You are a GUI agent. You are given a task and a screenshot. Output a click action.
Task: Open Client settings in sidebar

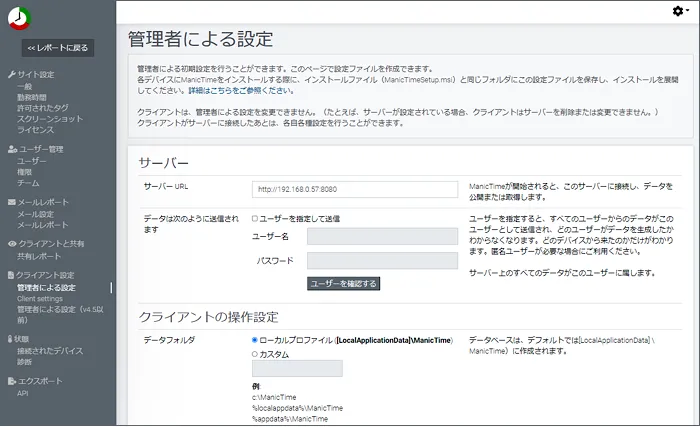click(x=40, y=299)
